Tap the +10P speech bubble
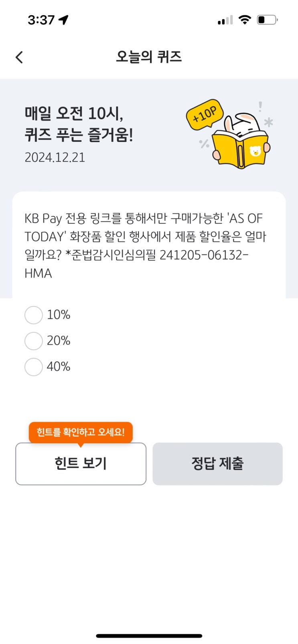Viewport: 298px width, 644px height. tap(205, 114)
